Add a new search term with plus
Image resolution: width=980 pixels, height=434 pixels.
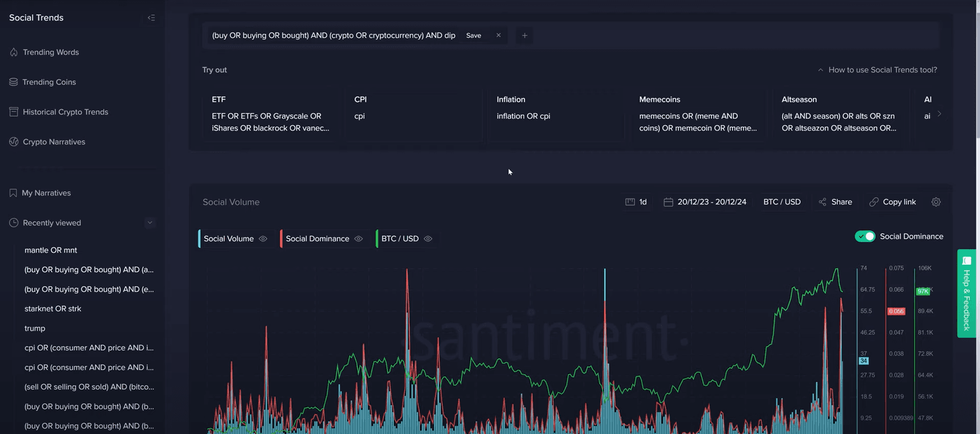[x=524, y=36]
